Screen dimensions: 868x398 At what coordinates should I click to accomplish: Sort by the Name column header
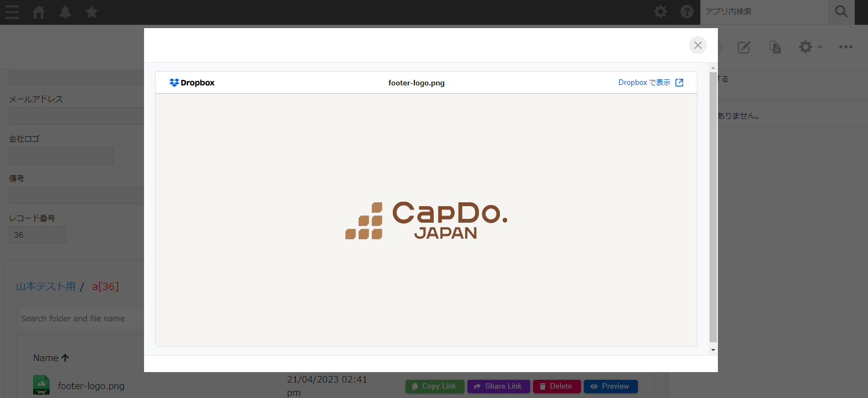51,358
